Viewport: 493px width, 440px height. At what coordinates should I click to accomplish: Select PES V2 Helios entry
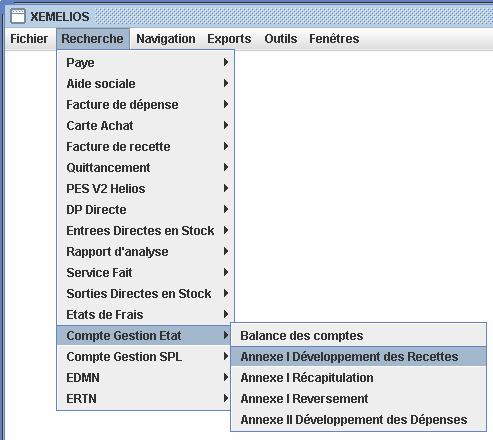[146, 188]
